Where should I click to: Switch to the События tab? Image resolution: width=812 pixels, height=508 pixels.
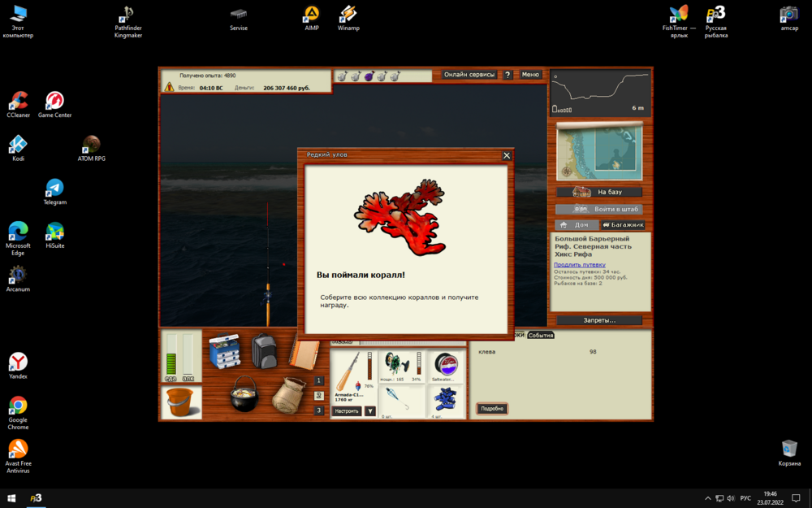541,335
